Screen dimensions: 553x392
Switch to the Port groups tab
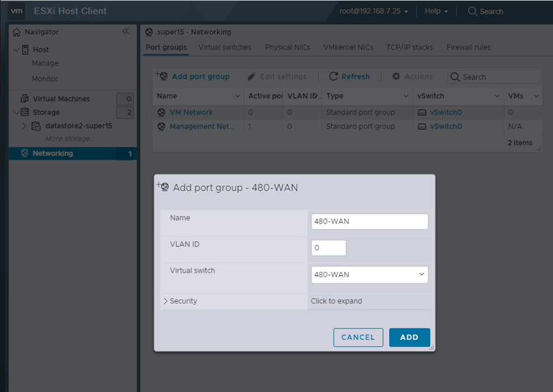166,47
